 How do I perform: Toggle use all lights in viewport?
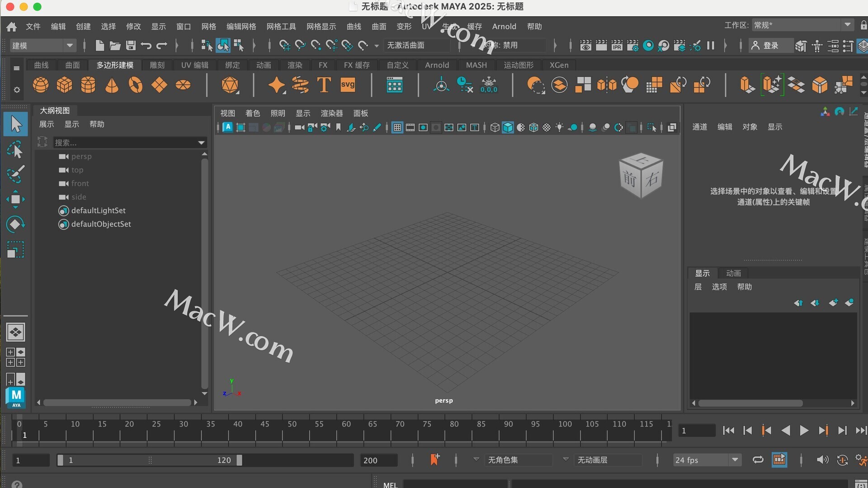(559, 128)
